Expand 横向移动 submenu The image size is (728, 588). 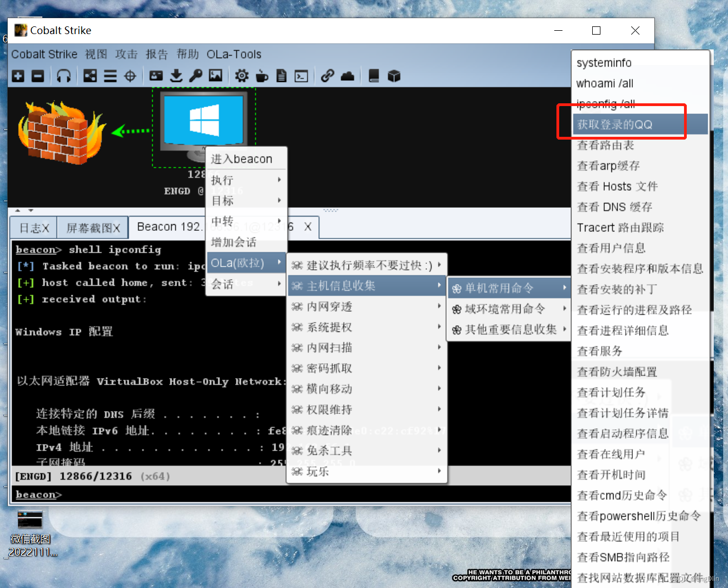point(367,389)
